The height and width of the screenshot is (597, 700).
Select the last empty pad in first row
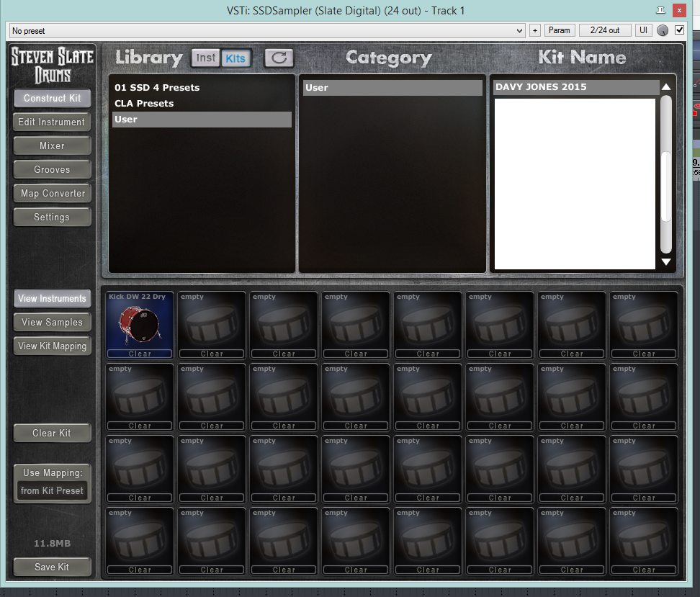click(644, 325)
